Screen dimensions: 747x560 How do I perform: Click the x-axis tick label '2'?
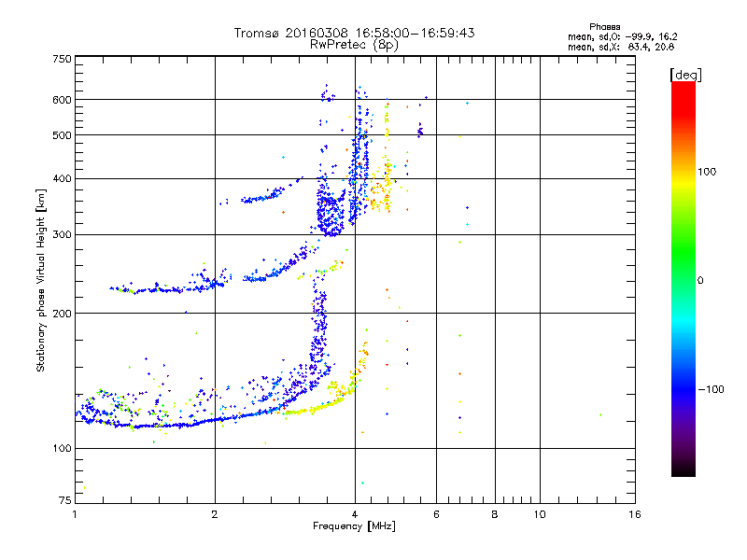215,514
